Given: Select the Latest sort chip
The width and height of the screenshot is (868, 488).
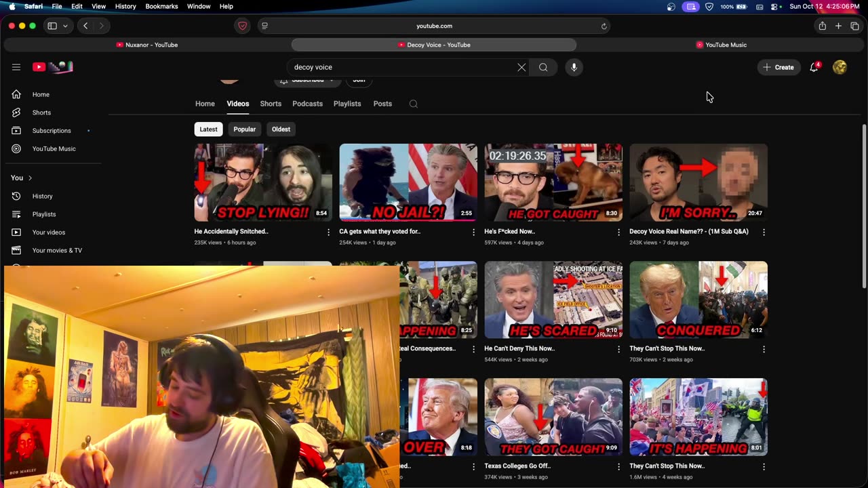Looking at the screenshot, I should click(208, 129).
